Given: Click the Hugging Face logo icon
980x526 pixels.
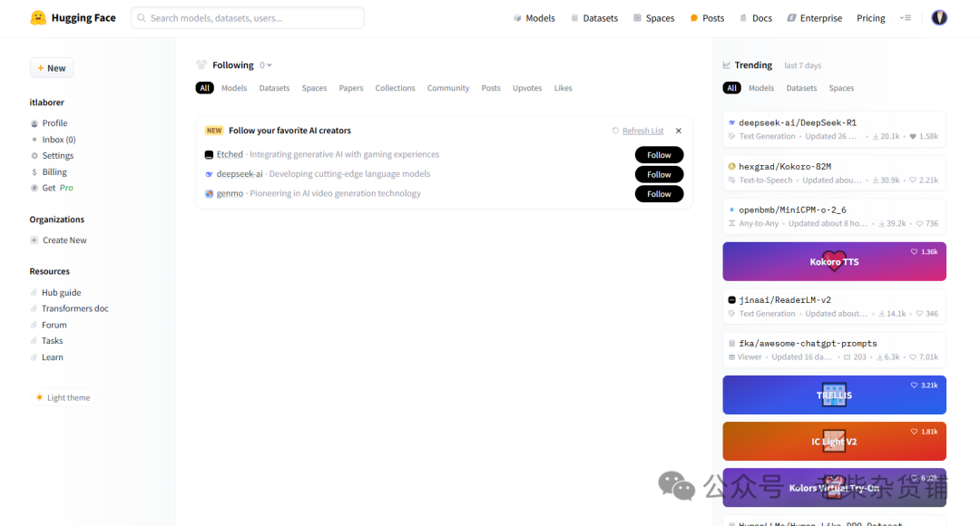Looking at the screenshot, I should [x=38, y=18].
